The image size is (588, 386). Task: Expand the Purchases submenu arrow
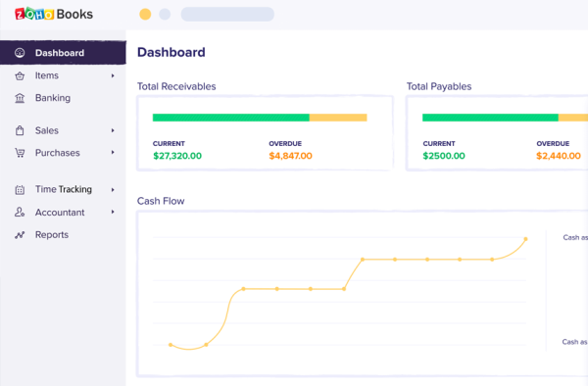[113, 153]
